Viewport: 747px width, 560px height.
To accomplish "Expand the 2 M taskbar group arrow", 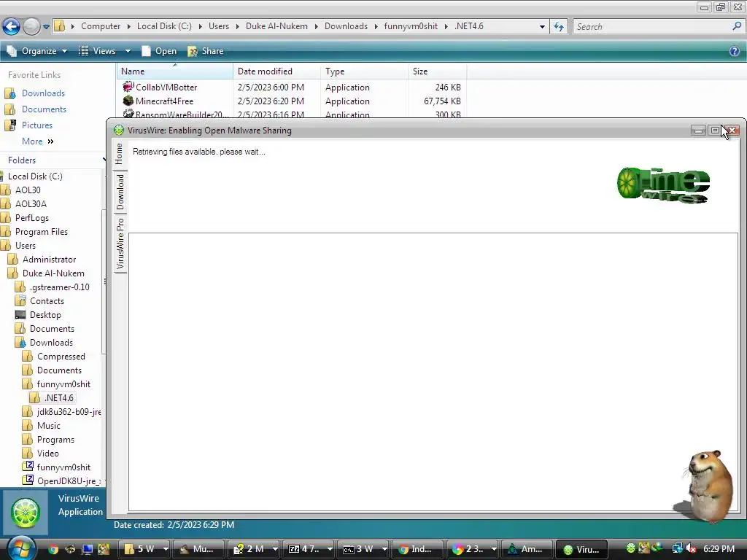I will click(275, 549).
